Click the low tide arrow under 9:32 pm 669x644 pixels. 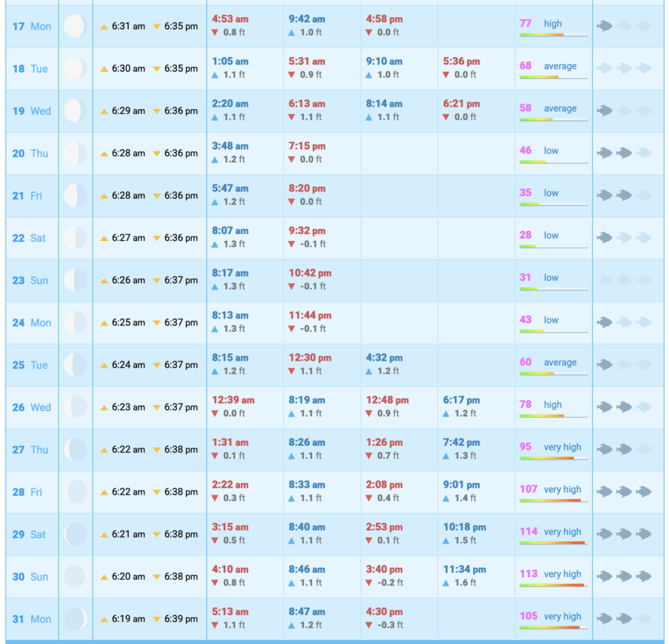[x=292, y=244]
